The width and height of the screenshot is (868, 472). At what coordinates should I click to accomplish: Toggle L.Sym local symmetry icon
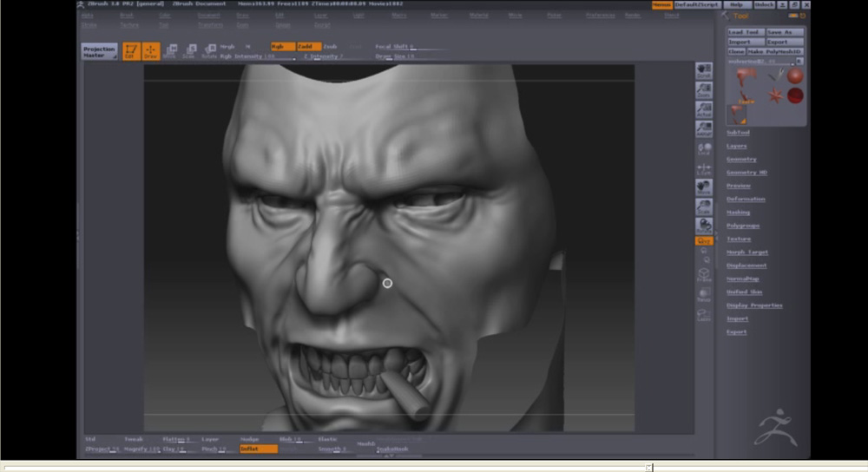click(x=704, y=167)
